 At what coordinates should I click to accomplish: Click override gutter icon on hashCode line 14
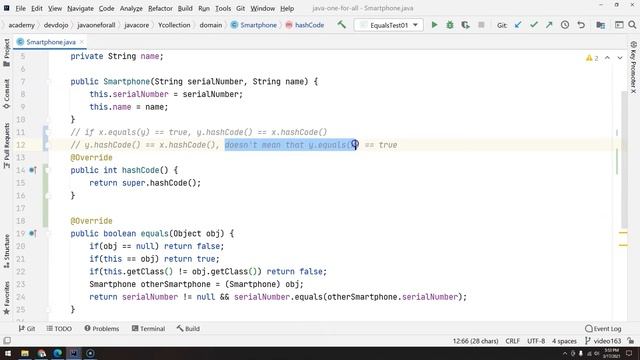(33, 170)
